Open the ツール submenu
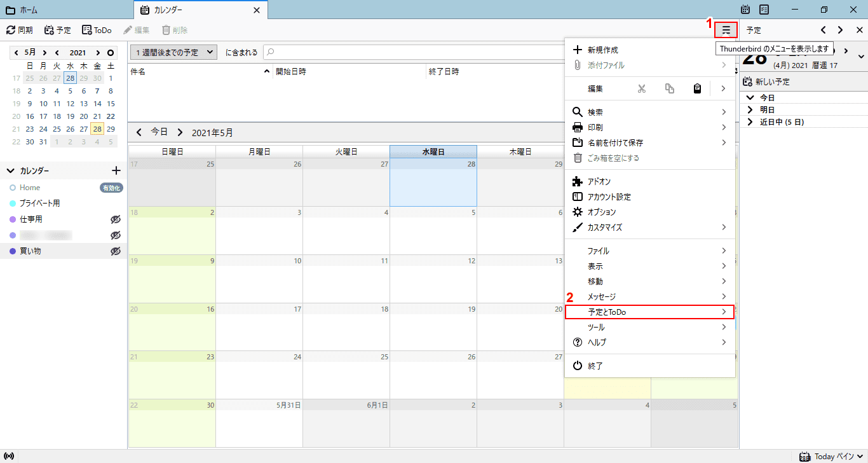 [x=650, y=327]
